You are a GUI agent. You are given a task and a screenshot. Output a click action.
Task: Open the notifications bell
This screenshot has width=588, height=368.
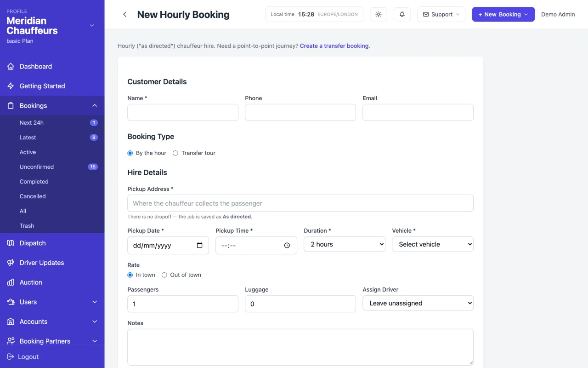402,14
